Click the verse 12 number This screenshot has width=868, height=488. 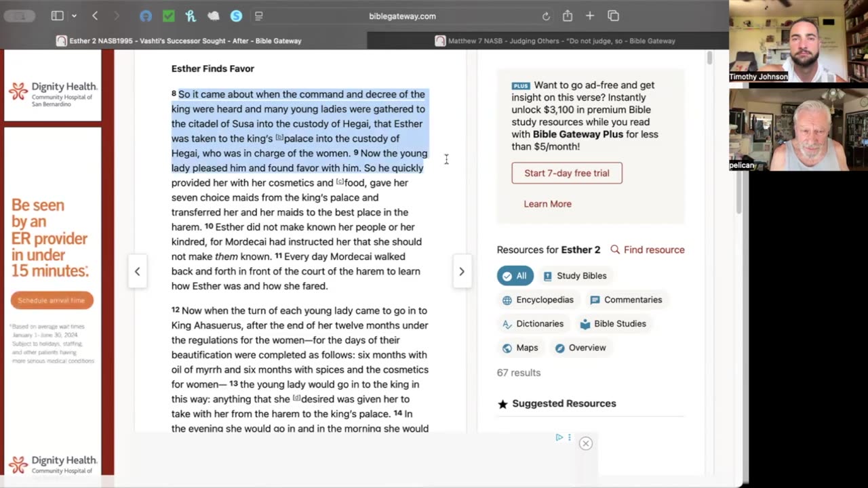click(x=175, y=310)
